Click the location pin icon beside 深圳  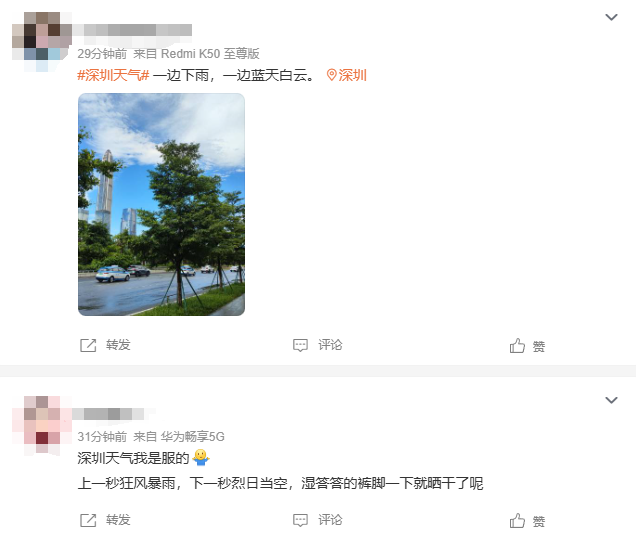click(x=331, y=75)
